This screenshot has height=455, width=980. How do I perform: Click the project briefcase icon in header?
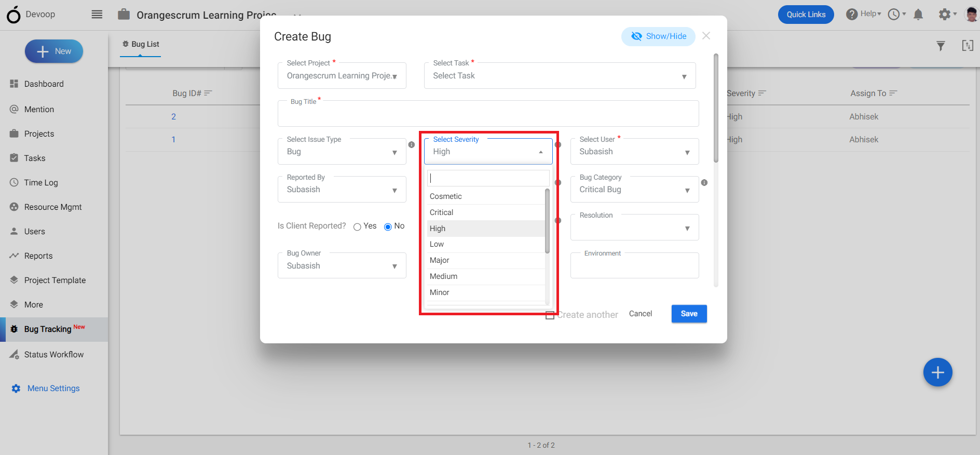coord(124,14)
